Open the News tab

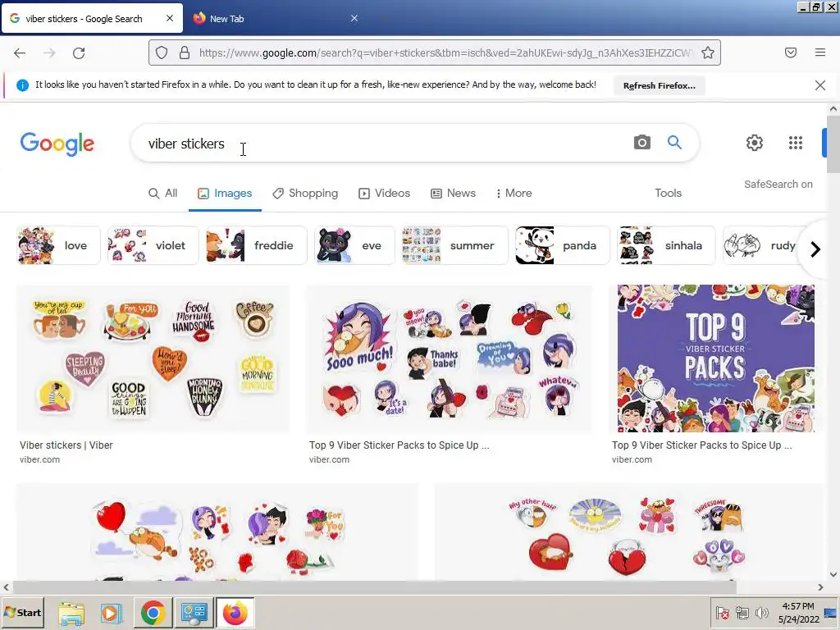(x=453, y=194)
